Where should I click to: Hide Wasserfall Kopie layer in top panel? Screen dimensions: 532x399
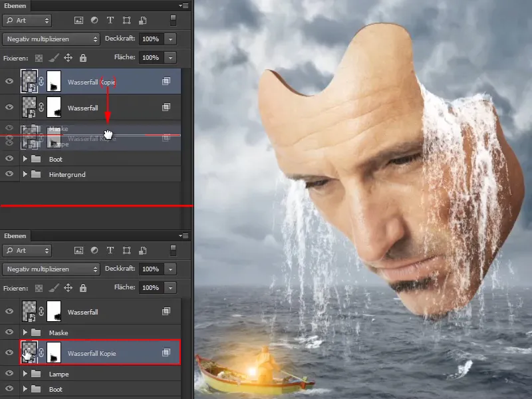pos(9,81)
